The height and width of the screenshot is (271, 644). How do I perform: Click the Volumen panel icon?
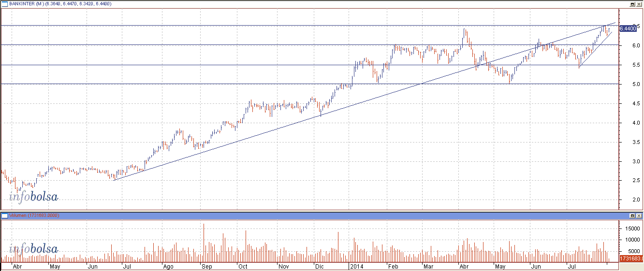pos(5,215)
